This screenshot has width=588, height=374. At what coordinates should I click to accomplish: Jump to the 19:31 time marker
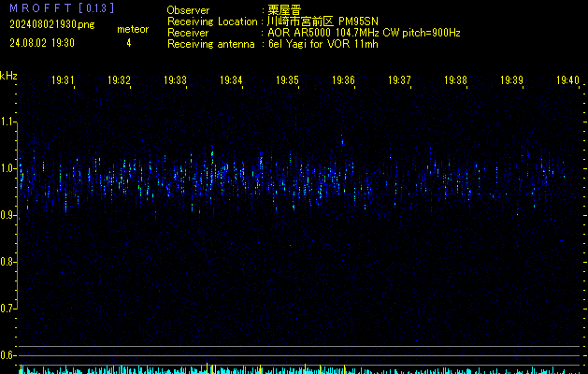click(63, 81)
